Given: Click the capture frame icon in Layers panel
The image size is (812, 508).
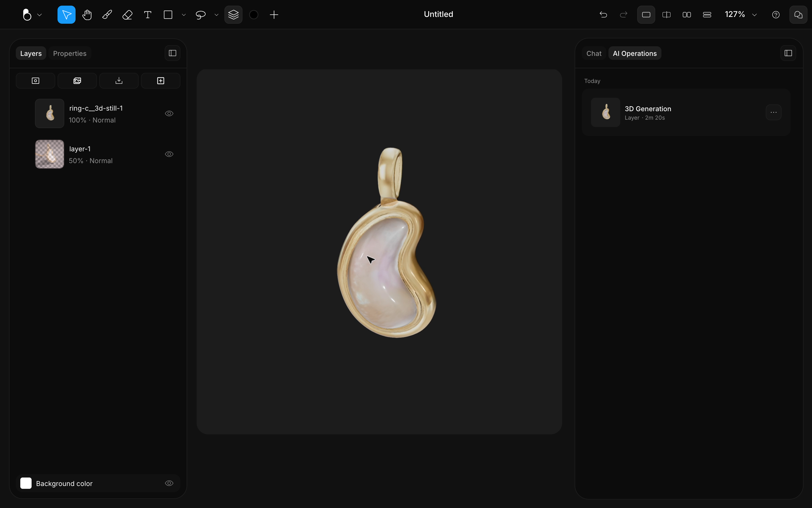Looking at the screenshot, I should coord(36,81).
